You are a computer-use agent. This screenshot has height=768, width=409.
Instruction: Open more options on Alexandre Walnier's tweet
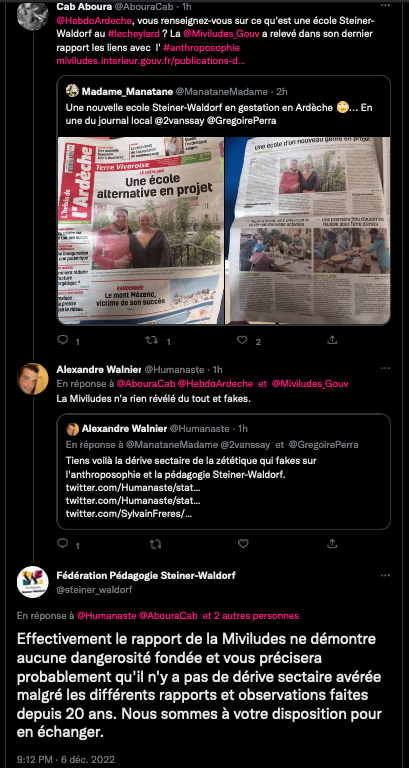(385, 368)
